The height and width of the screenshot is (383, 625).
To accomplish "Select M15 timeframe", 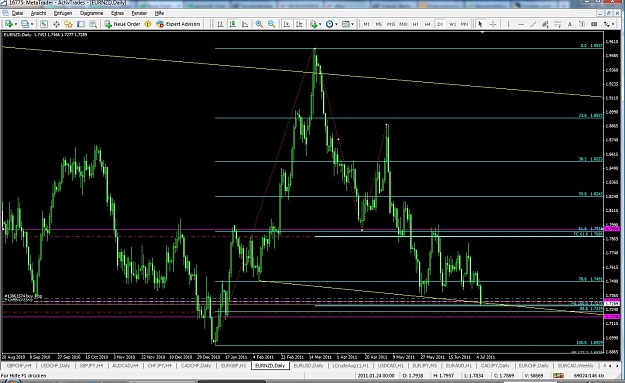I will click(391, 24).
